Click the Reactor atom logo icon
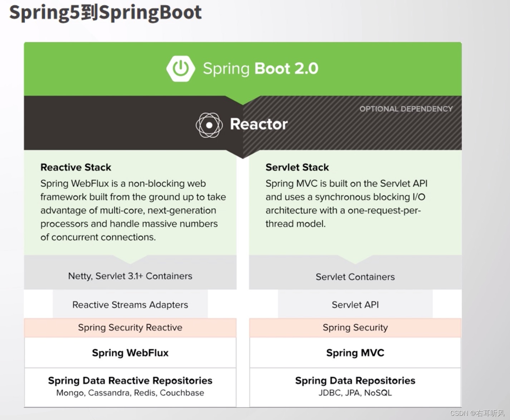Screen dimensions: 510x420 pos(209,125)
